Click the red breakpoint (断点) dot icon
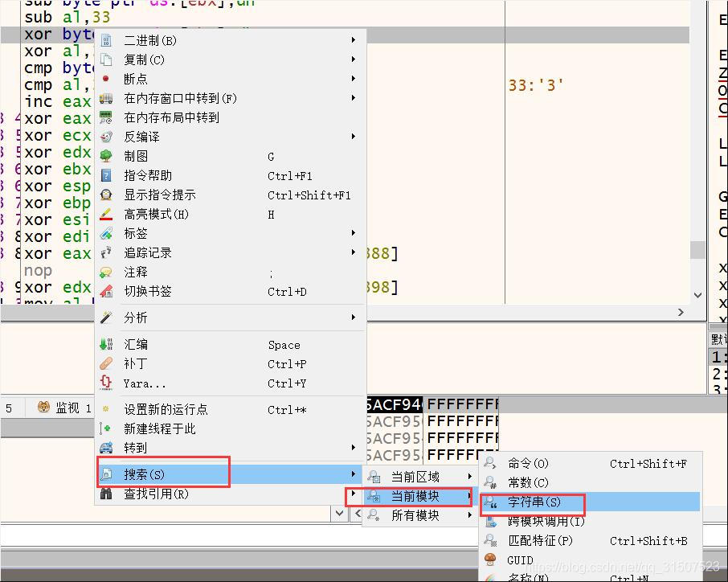 tap(106, 79)
